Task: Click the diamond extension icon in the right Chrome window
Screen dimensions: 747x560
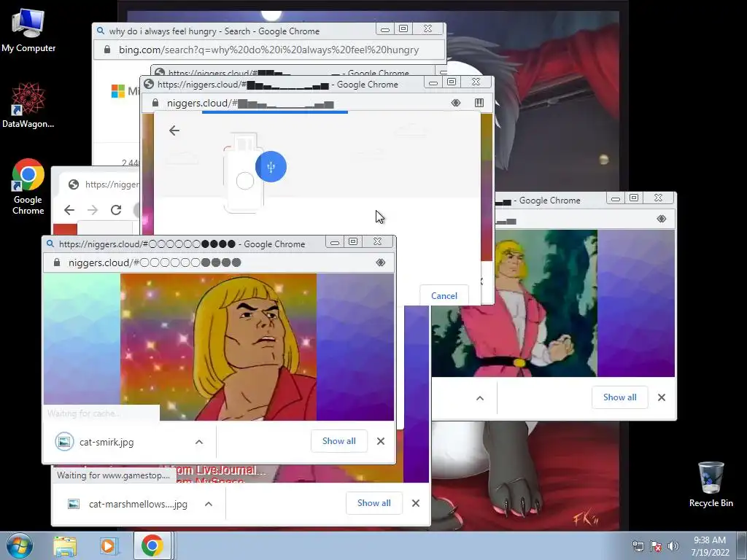Action: [661, 219]
